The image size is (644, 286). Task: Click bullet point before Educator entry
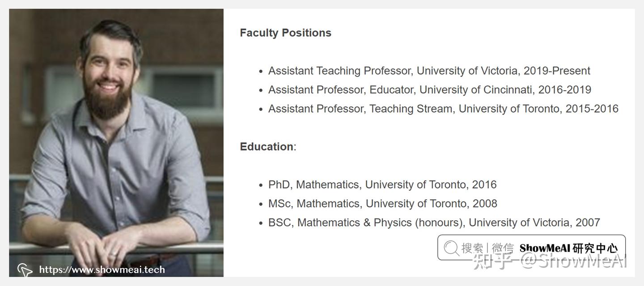261,91
